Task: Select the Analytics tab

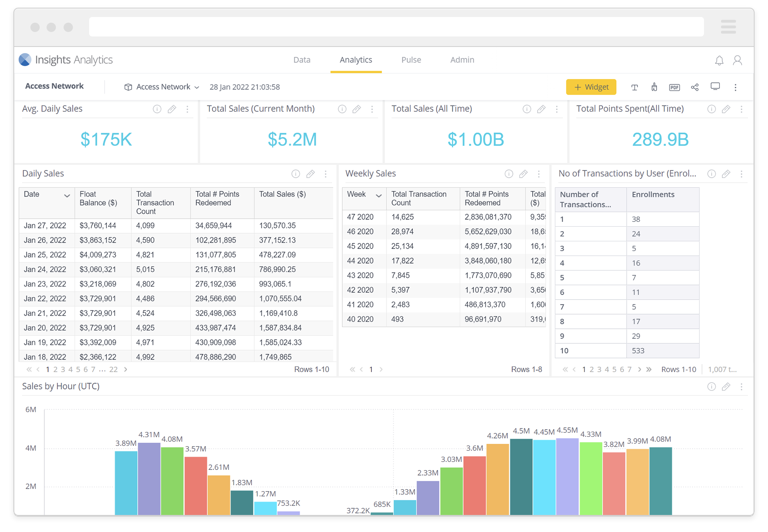Action: 356,60
